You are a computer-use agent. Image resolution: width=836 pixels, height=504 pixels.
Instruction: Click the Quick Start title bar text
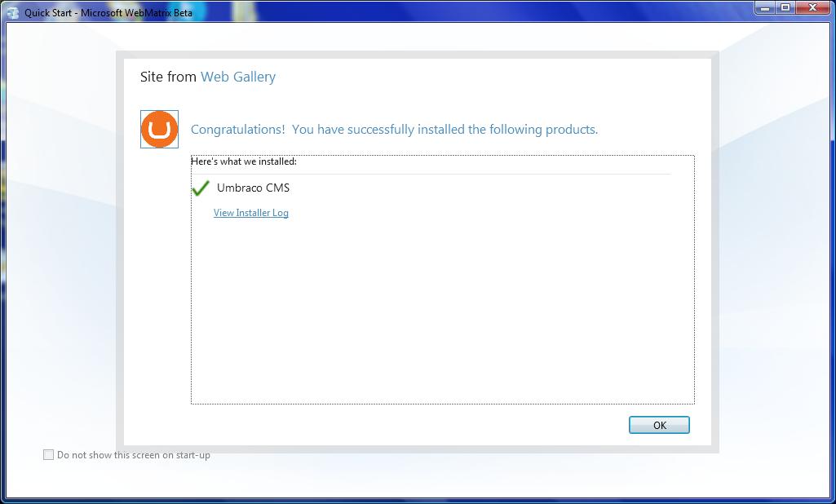(108, 13)
